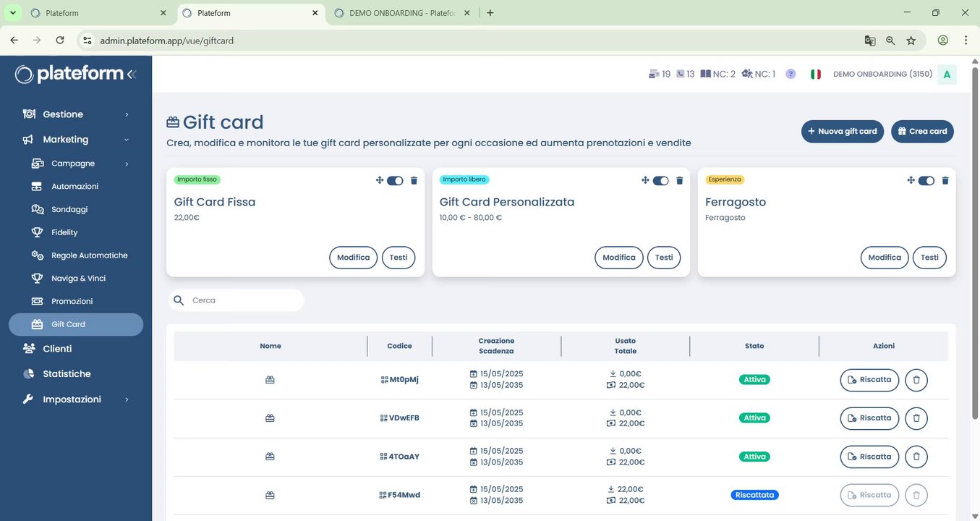Screen dimensions: 980x521
Task: Delete the Gift Card Personalizzata template
Action: [x=679, y=181]
